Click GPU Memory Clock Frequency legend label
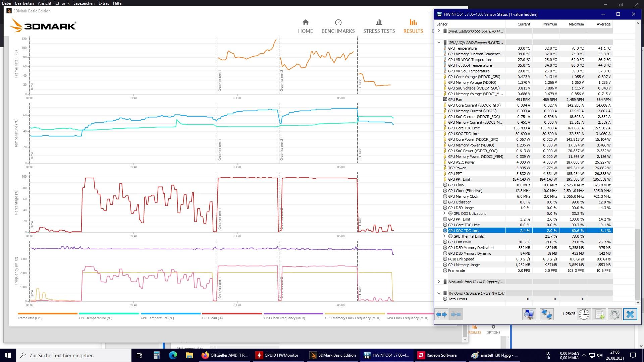644x362 pixels. 353,318
